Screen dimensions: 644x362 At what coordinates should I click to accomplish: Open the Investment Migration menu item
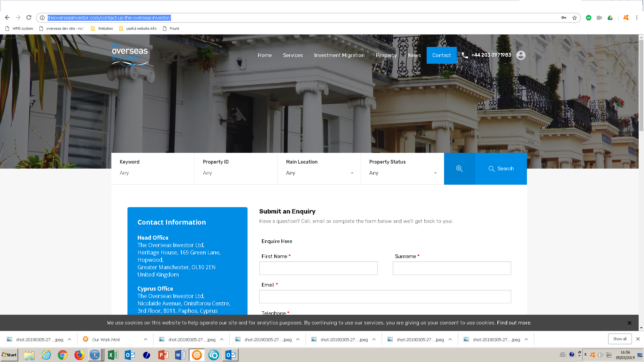tap(339, 55)
